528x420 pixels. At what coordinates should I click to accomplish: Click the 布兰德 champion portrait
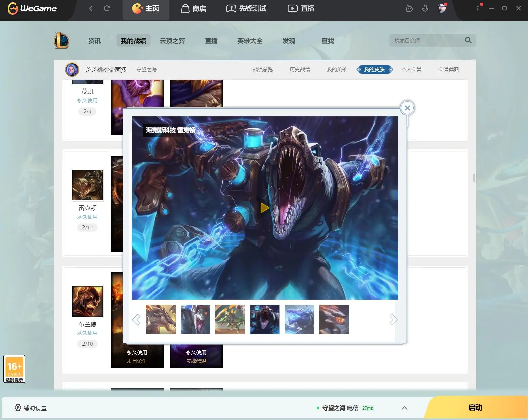pyautogui.click(x=88, y=301)
